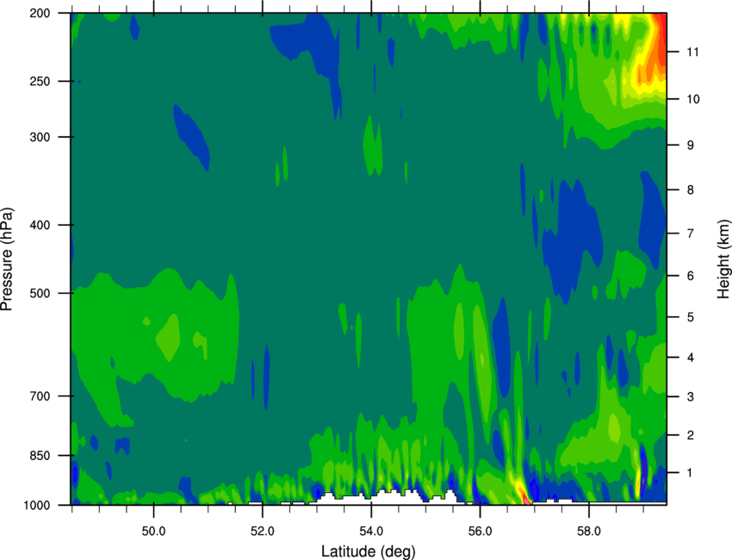Click the 4 km height label
This screenshot has width=732, height=560.
[x=691, y=358]
